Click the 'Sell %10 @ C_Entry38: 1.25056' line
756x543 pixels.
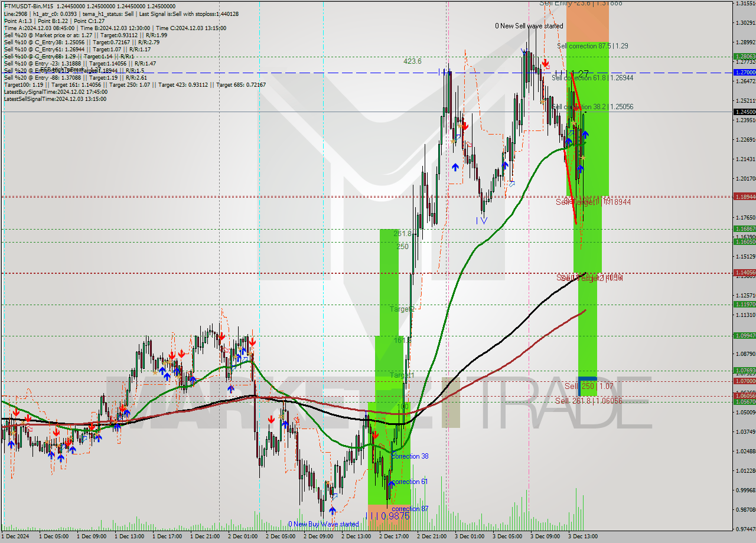82,42
